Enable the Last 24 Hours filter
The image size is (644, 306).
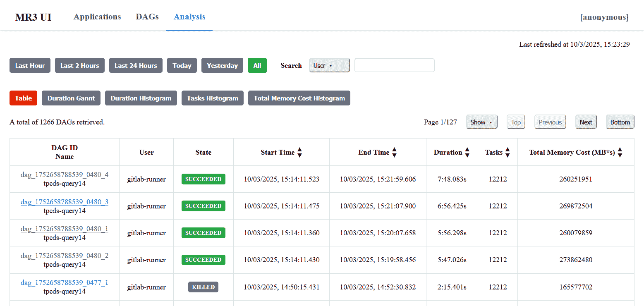click(136, 65)
